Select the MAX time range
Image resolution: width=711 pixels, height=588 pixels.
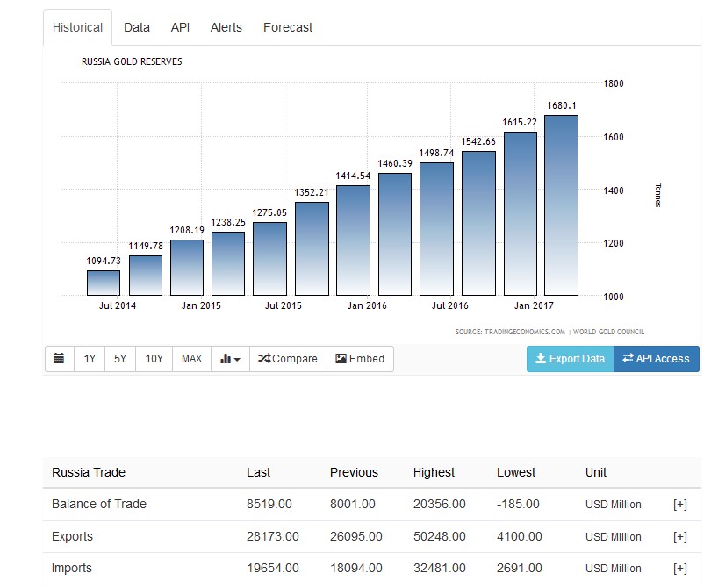click(191, 359)
